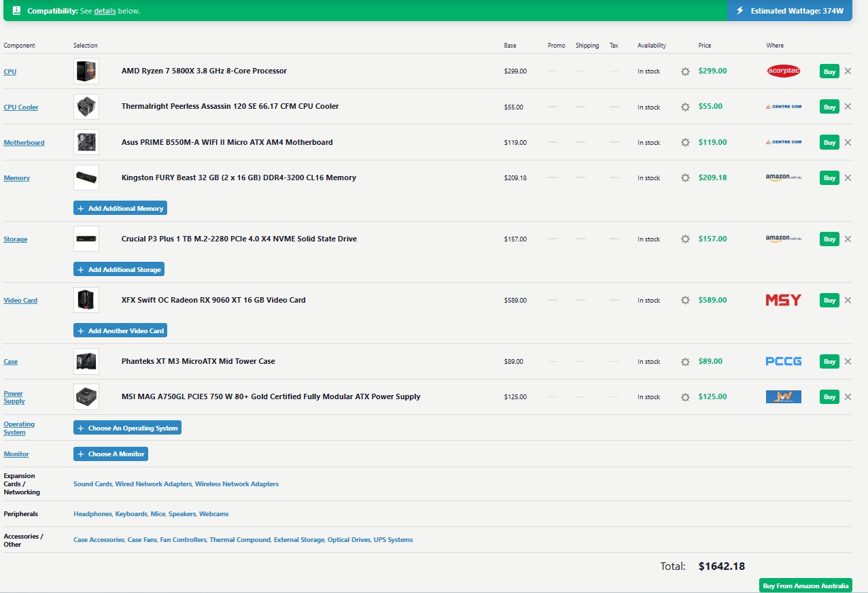
Task: Open Sound Cards link
Action: (92, 484)
